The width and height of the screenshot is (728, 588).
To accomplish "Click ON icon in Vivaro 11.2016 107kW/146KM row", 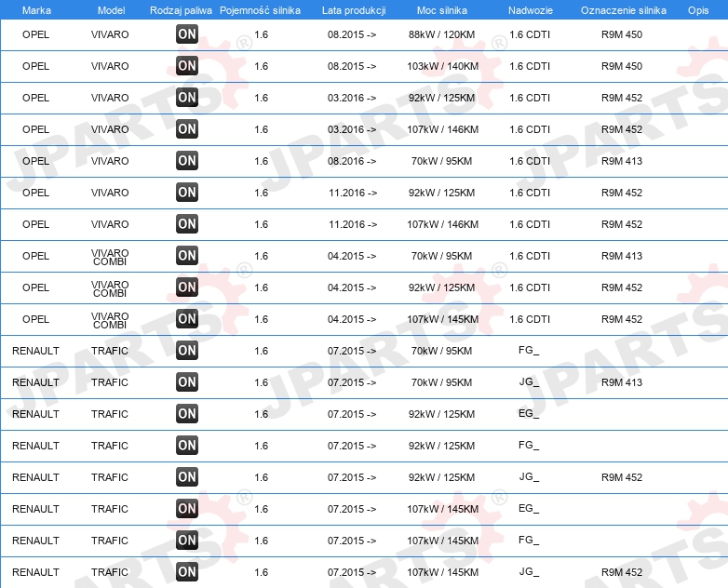I will pyautogui.click(x=187, y=223).
